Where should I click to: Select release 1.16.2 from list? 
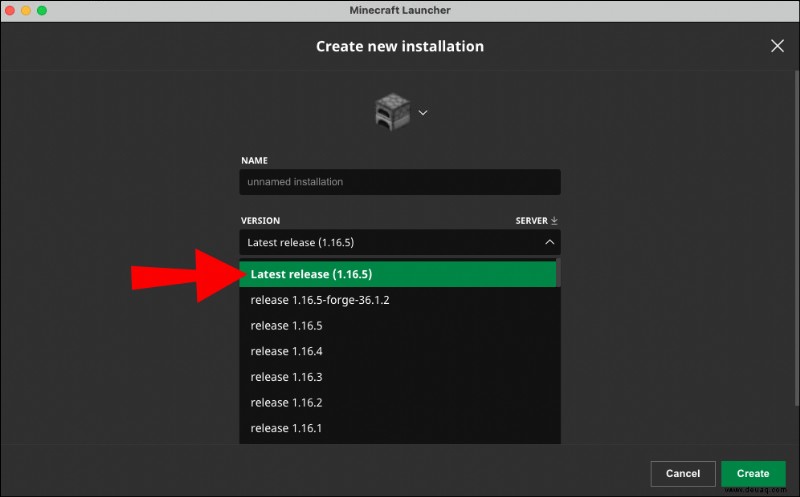click(397, 403)
